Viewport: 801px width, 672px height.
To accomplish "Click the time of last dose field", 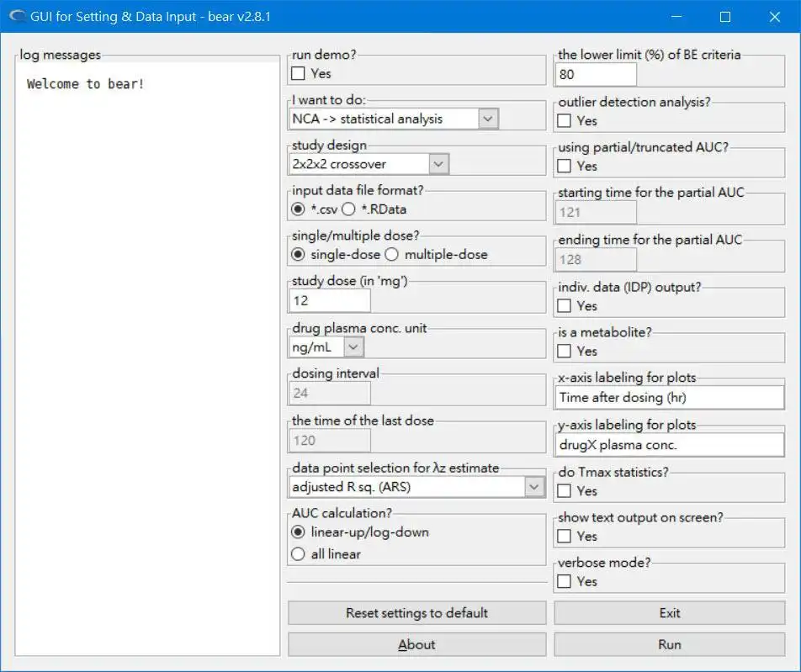I will [330, 441].
